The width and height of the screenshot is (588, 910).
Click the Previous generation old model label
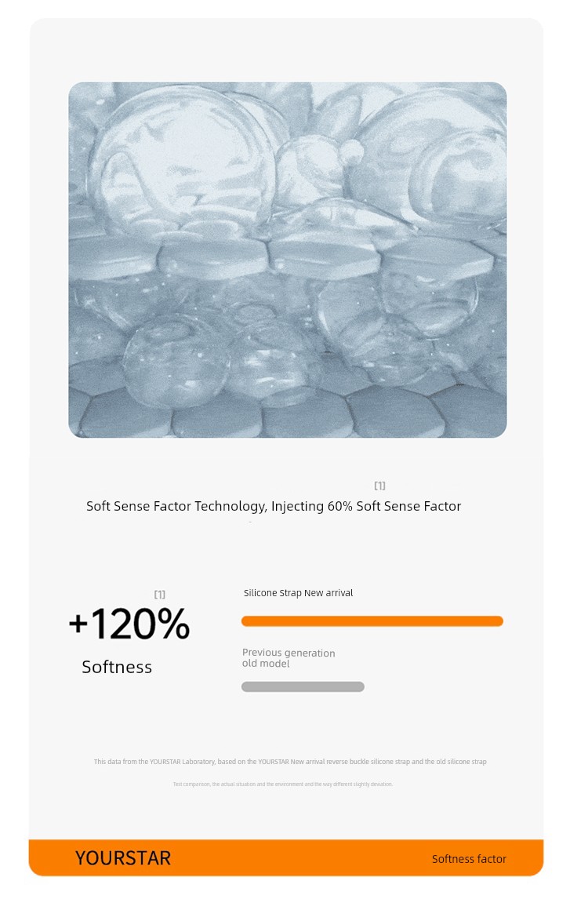pos(289,658)
